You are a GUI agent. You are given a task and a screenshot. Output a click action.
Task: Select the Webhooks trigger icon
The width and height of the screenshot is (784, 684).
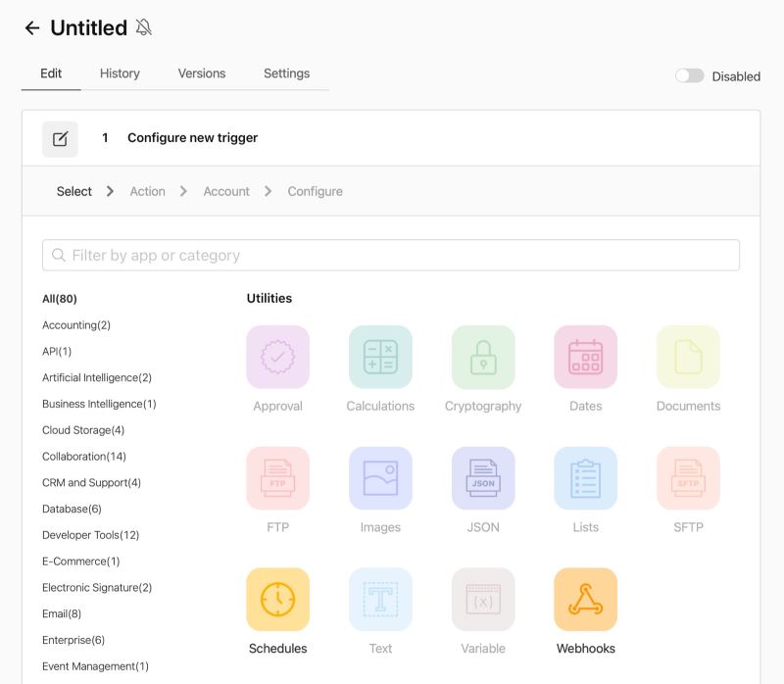pyautogui.click(x=585, y=599)
